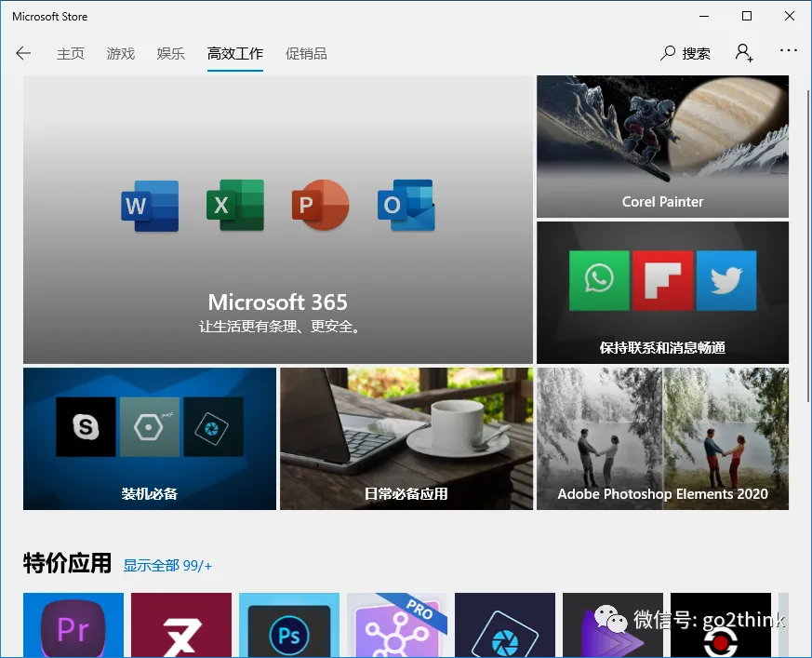The image size is (812, 658).
Task: Go back using the back arrow
Action: 23,53
